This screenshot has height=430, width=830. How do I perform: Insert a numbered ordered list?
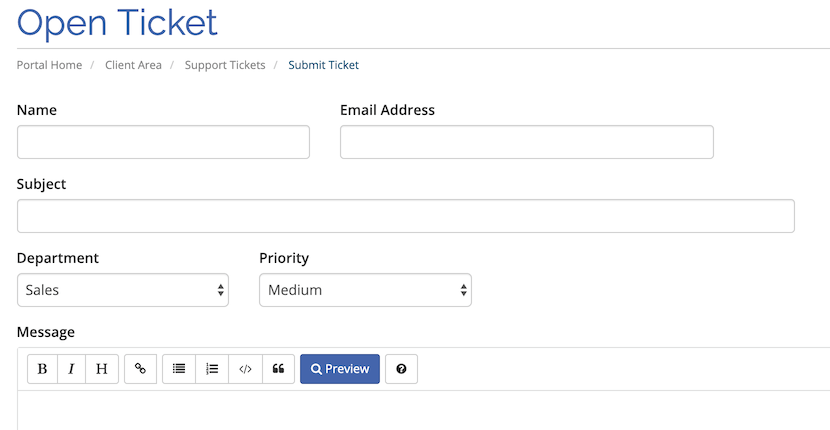pos(212,369)
